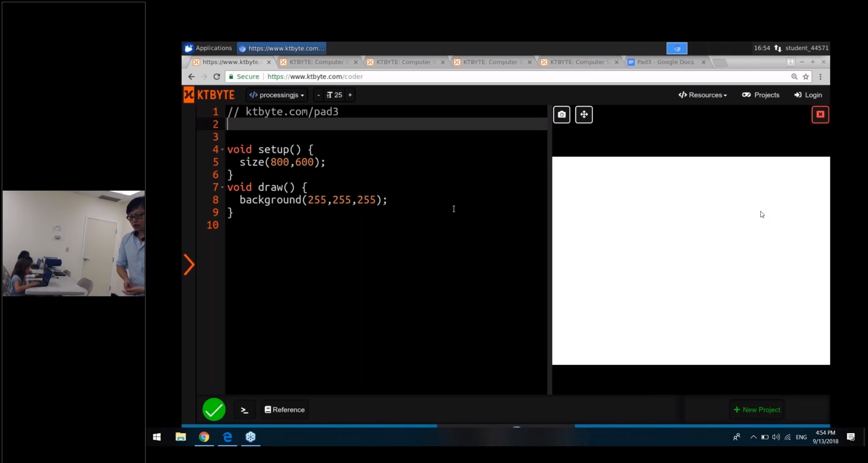The height and width of the screenshot is (463, 868).
Task: Click the webcam video thumbnail
Action: pyautogui.click(x=74, y=243)
